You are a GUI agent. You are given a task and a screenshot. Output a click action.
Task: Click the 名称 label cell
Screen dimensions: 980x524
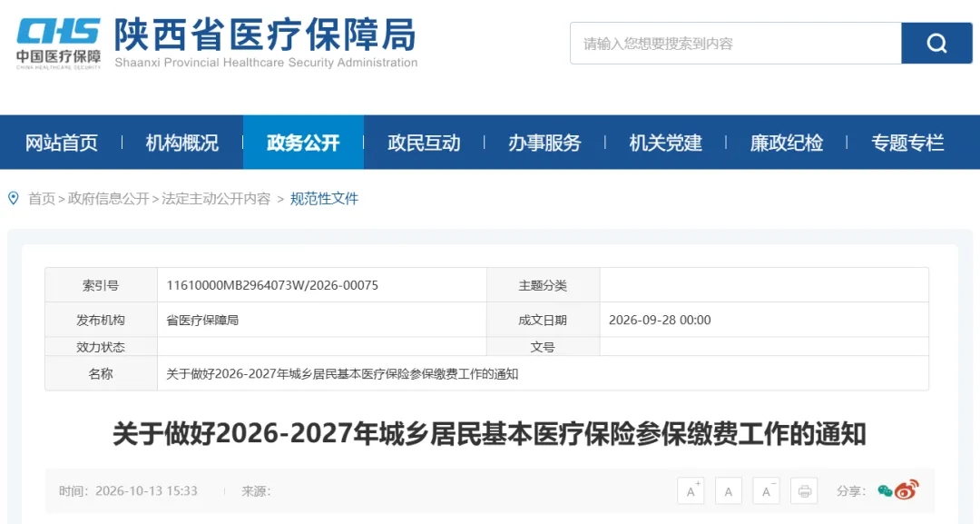point(101,374)
